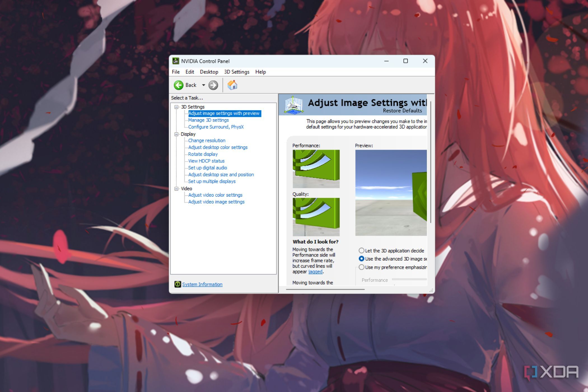Click the NVIDIA Control Panel title icon
Viewport: 588px width, 392px height.
[176, 61]
